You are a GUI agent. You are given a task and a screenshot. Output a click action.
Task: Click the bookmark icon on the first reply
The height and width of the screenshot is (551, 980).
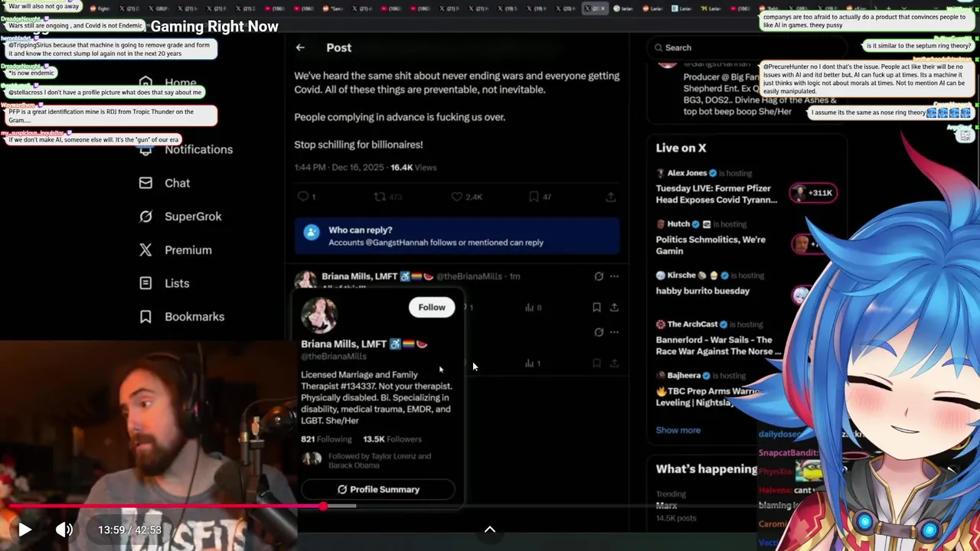coord(596,308)
